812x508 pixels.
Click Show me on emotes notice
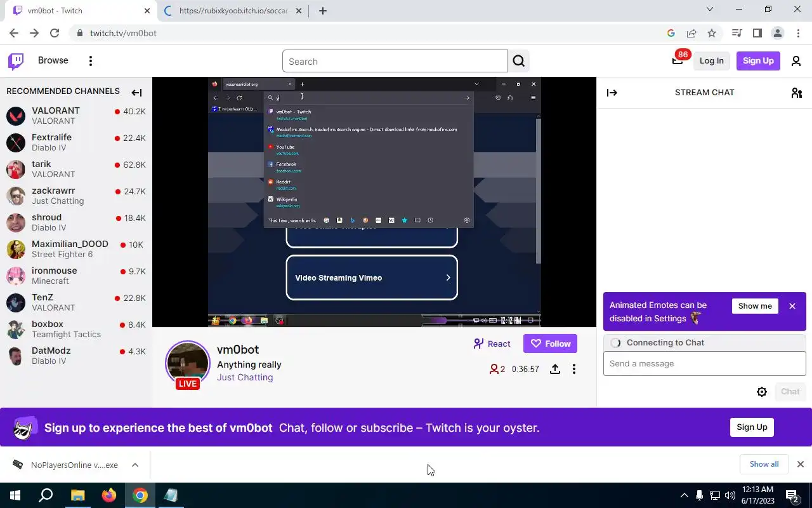coord(755,306)
